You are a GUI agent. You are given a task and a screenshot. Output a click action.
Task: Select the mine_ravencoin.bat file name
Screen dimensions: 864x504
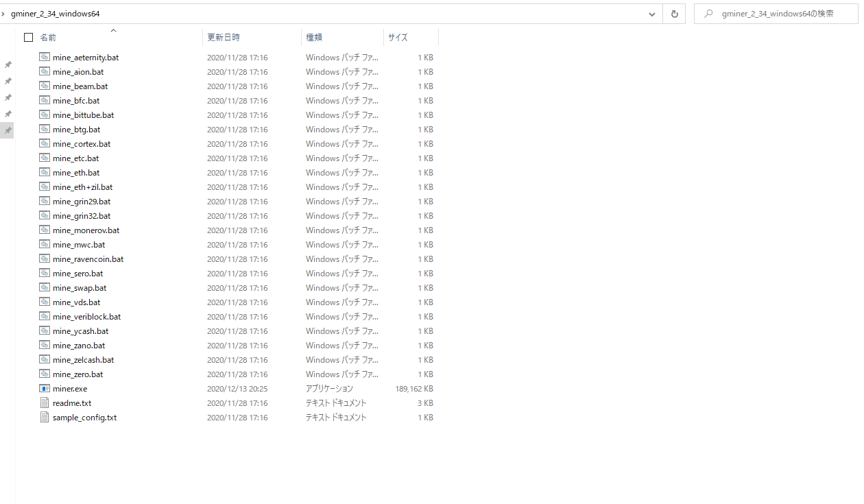[88, 259]
